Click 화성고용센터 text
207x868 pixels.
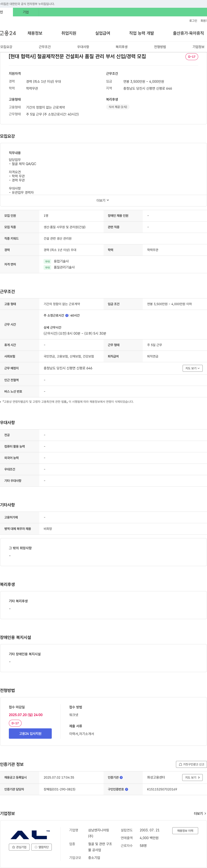pyautogui.click(x=156, y=778)
